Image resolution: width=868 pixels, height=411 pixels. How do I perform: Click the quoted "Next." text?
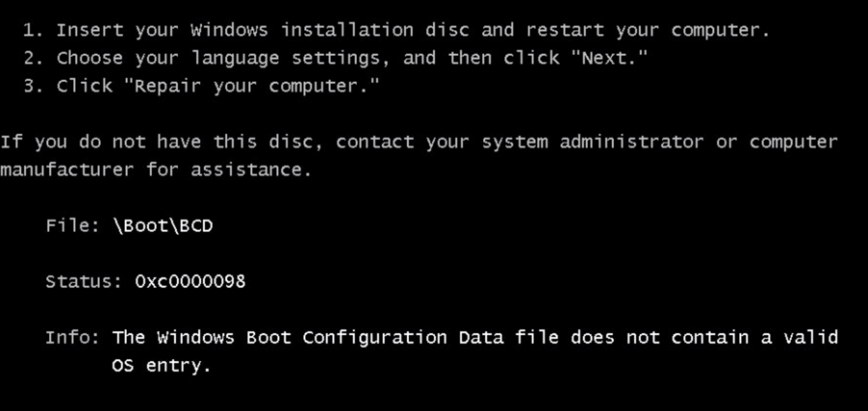pos(609,59)
